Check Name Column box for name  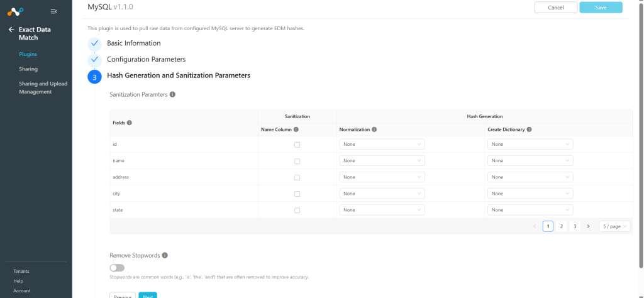coord(297,162)
